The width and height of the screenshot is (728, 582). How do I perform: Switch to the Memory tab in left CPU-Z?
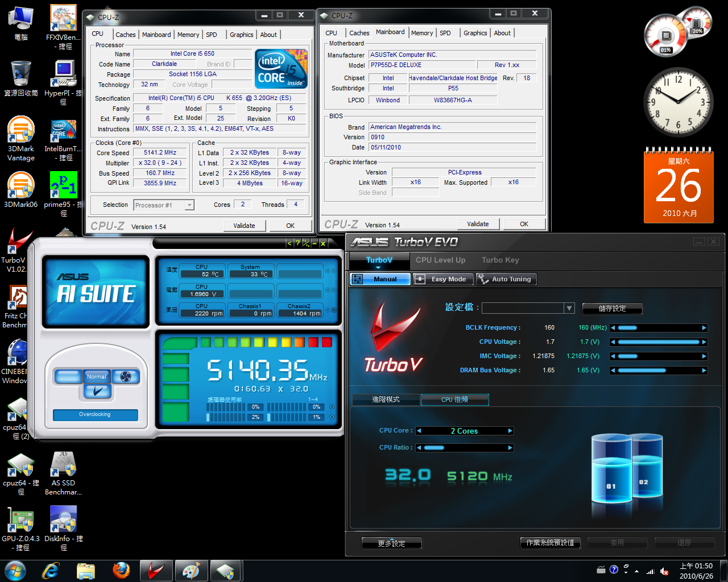tap(188, 35)
